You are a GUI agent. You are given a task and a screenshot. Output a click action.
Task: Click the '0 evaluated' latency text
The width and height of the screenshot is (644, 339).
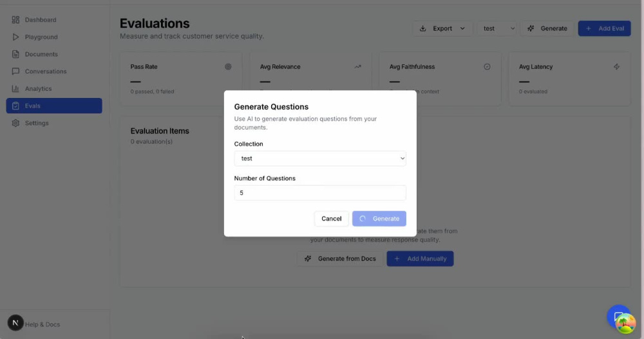533,92
